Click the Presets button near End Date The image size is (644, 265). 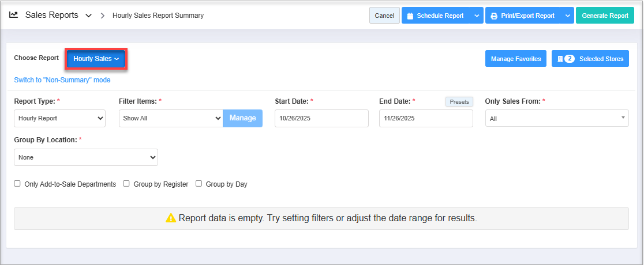(x=459, y=101)
